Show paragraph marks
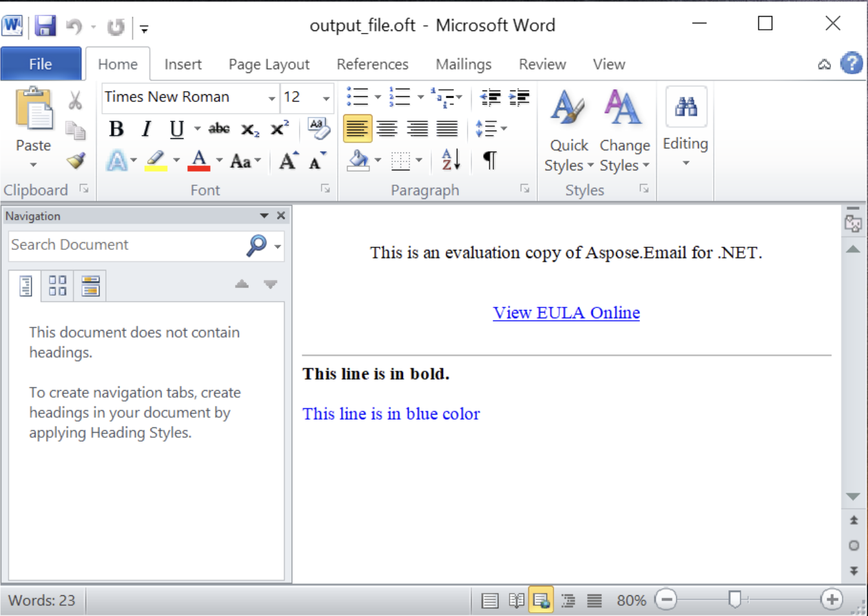868x616 pixels. pyautogui.click(x=490, y=160)
